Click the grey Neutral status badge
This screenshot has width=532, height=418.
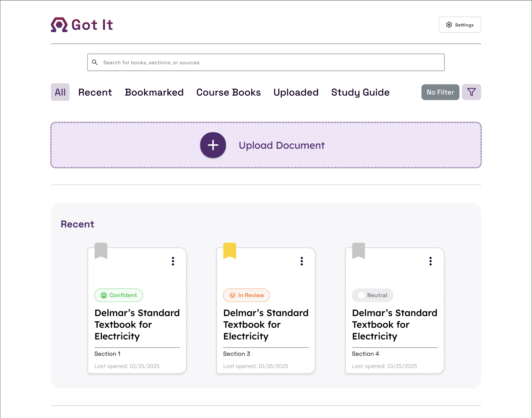coord(372,295)
